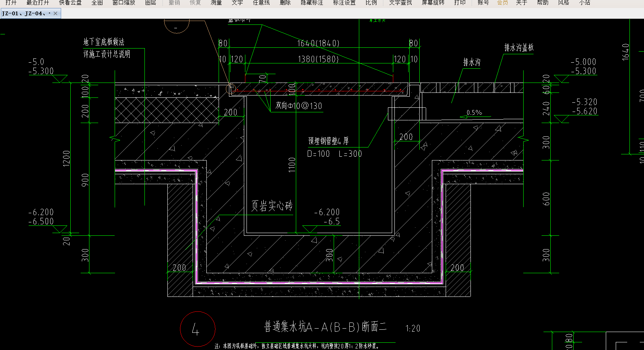Image resolution: width=644 pixels, height=350 pixels.
Task: Click the 排水沟盖板 label
Action: pos(519,48)
